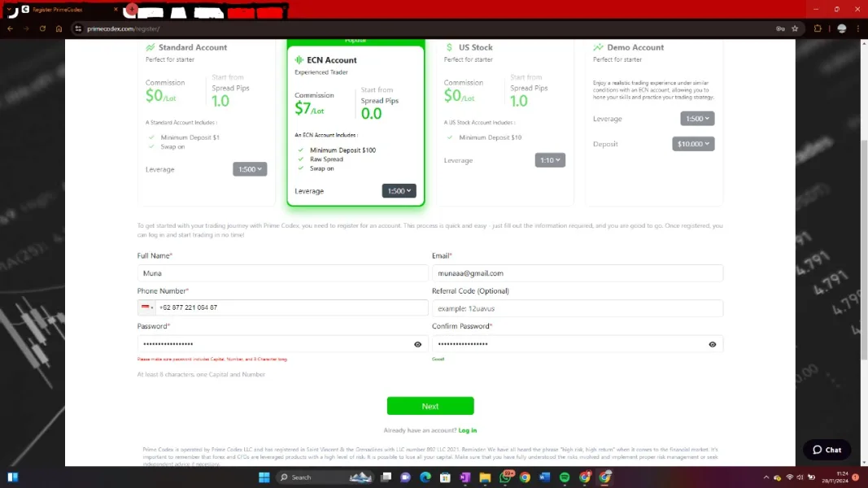Image resolution: width=868 pixels, height=488 pixels.
Task: Reload the page with the refresh icon
Action: pyautogui.click(x=42, y=28)
